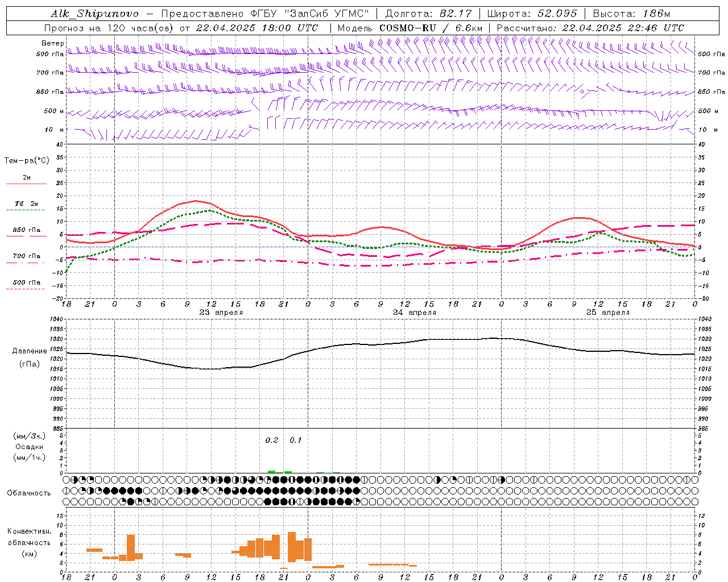Click the 0.1 precipitation value
Viewport: 728px width, 582px height.
click(x=295, y=440)
